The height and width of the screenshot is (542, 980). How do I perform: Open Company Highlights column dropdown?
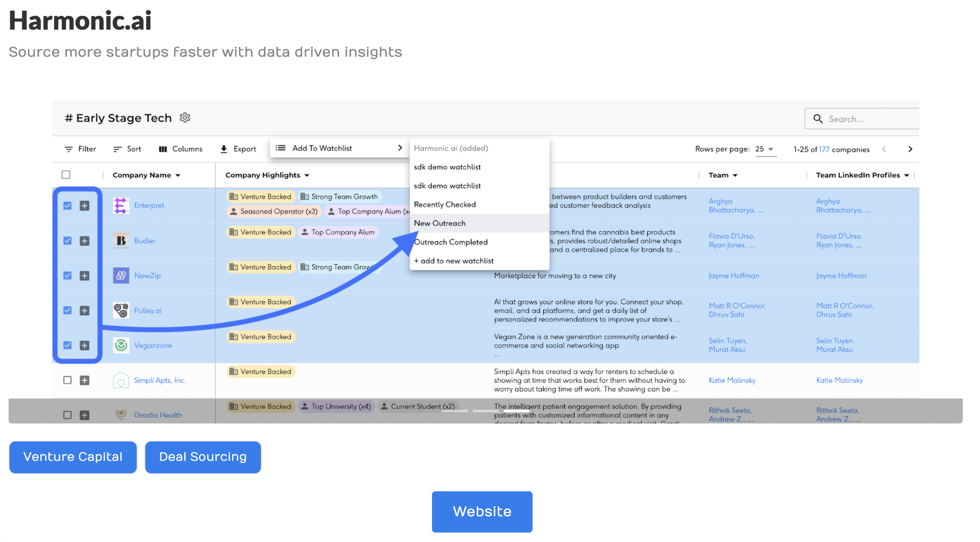point(307,175)
